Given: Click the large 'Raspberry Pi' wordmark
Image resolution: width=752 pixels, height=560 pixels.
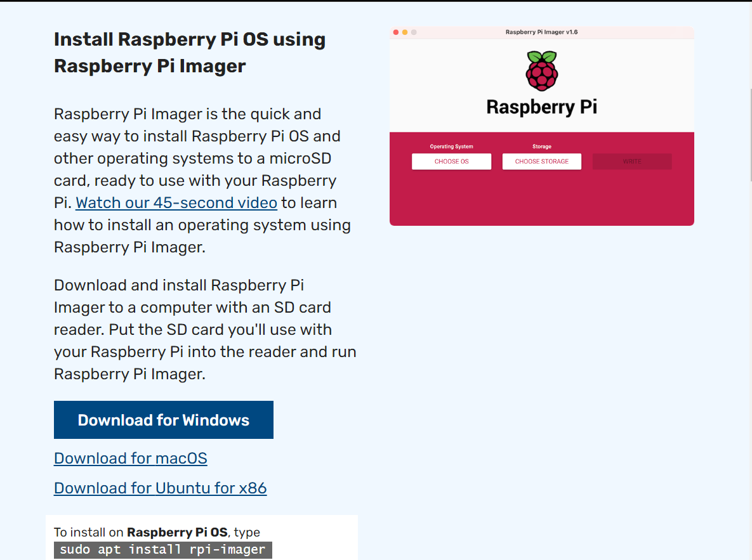Looking at the screenshot, I should [541, 107].
